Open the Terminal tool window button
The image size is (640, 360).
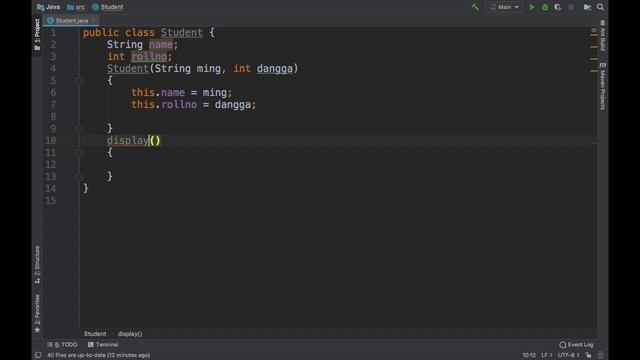pos(103,345)
